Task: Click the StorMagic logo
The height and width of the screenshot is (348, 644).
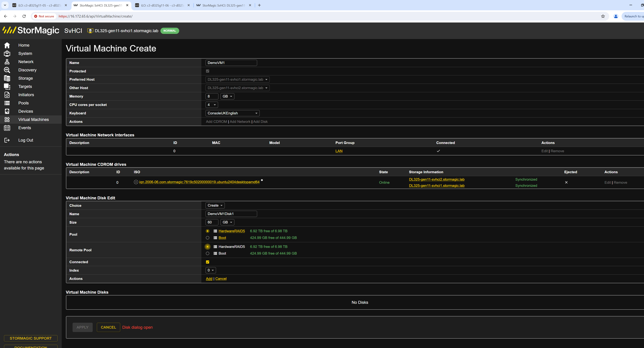Action: [31, 30]
